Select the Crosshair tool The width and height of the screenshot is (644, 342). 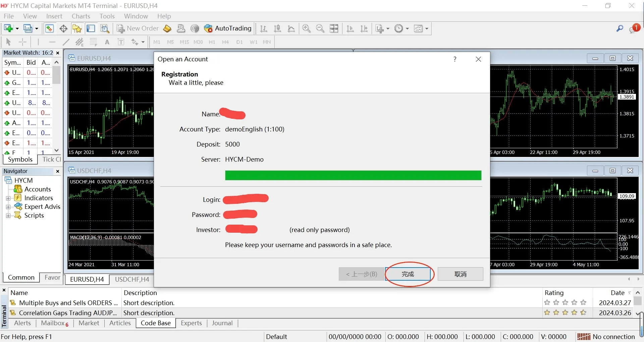(x=22, y=42)
